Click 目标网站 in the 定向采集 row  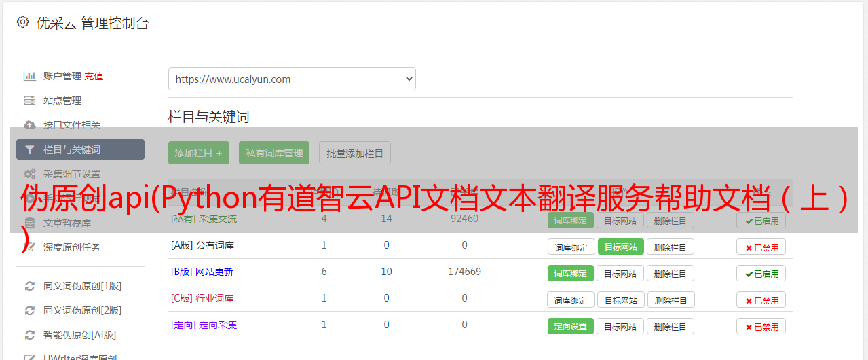(620, 326)
